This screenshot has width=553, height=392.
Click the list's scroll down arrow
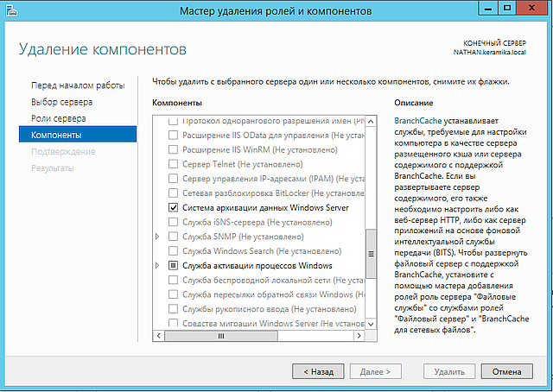371,324
